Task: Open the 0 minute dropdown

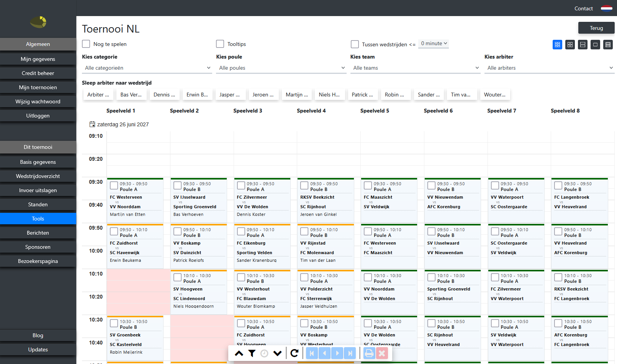Action: coord(434,44)
